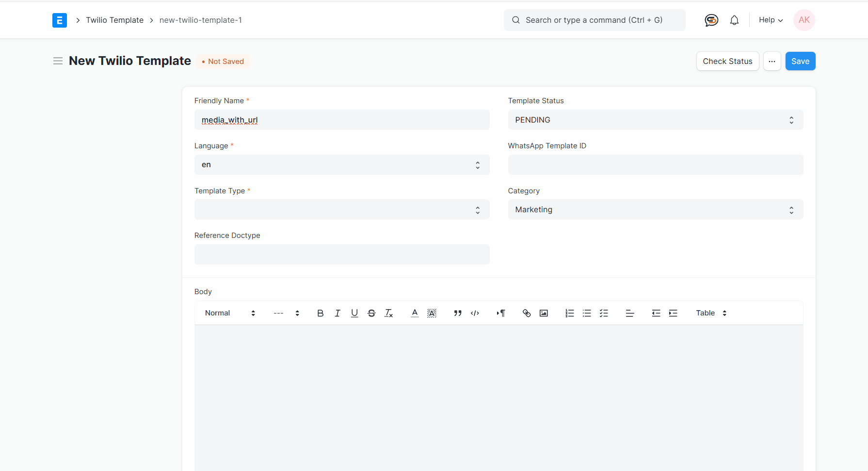This screenshot has width=868, height=471.
Task: Expand the Category Marketing dropdown
Action: coord(655,209)
